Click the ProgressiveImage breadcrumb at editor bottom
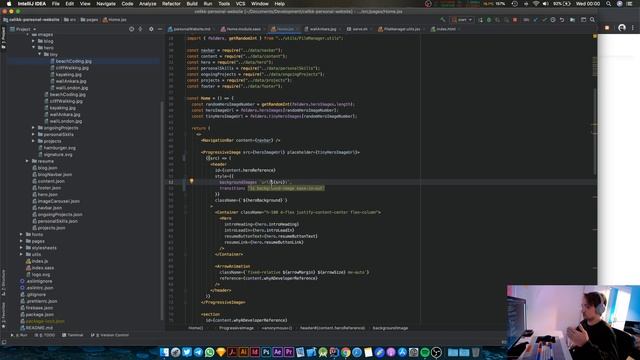 pos(236,328)
